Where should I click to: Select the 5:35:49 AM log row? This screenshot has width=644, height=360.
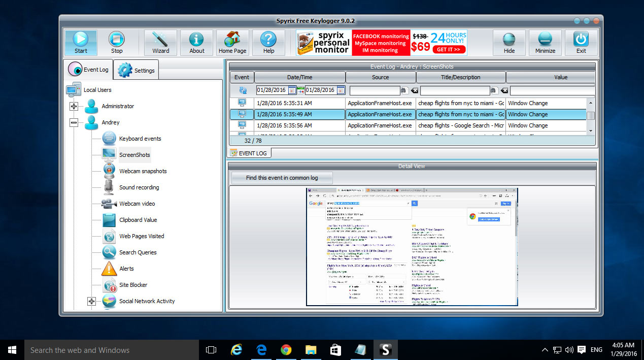click(x=409, y=114)
